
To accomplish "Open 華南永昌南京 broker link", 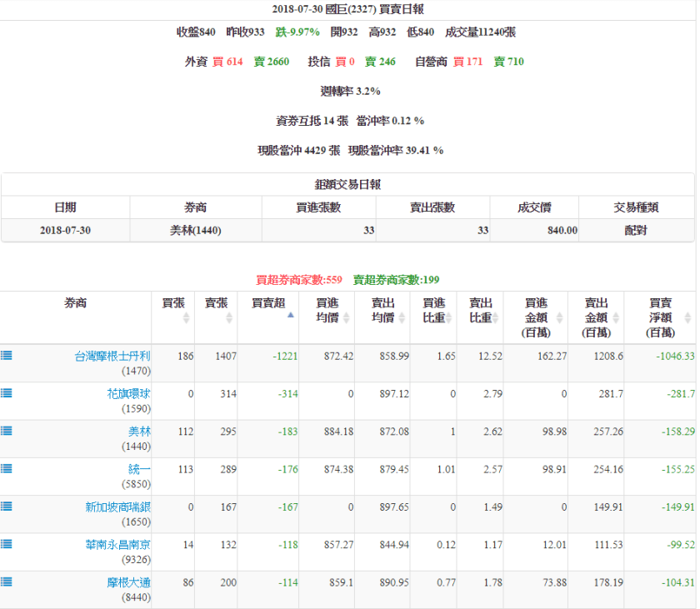I will click(117, 544).
